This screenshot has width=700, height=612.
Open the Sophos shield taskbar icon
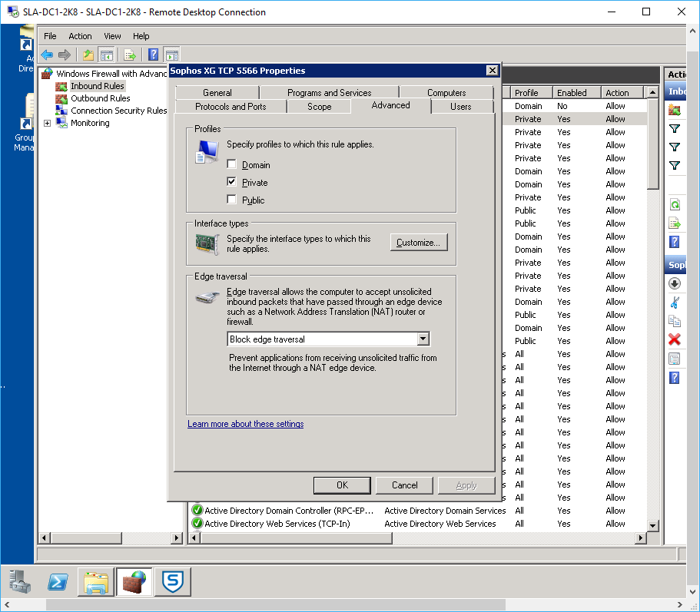coord(173,581)
